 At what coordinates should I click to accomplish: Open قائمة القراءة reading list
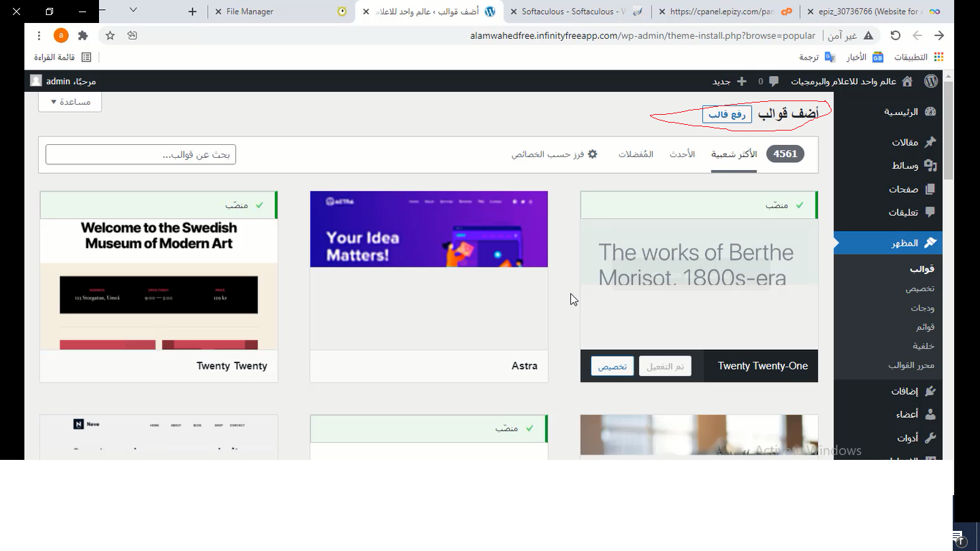(62, 57)
